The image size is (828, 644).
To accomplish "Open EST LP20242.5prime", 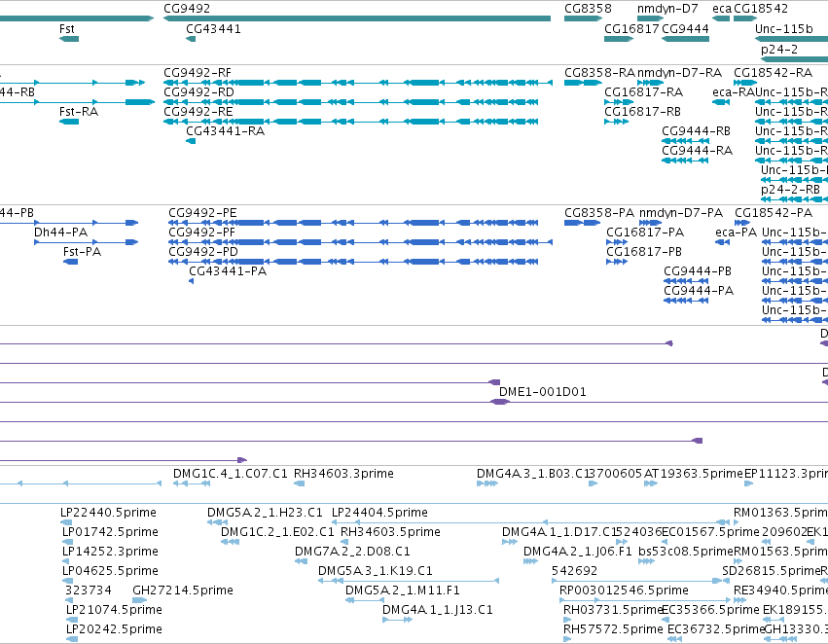I will tap(114, 630).
